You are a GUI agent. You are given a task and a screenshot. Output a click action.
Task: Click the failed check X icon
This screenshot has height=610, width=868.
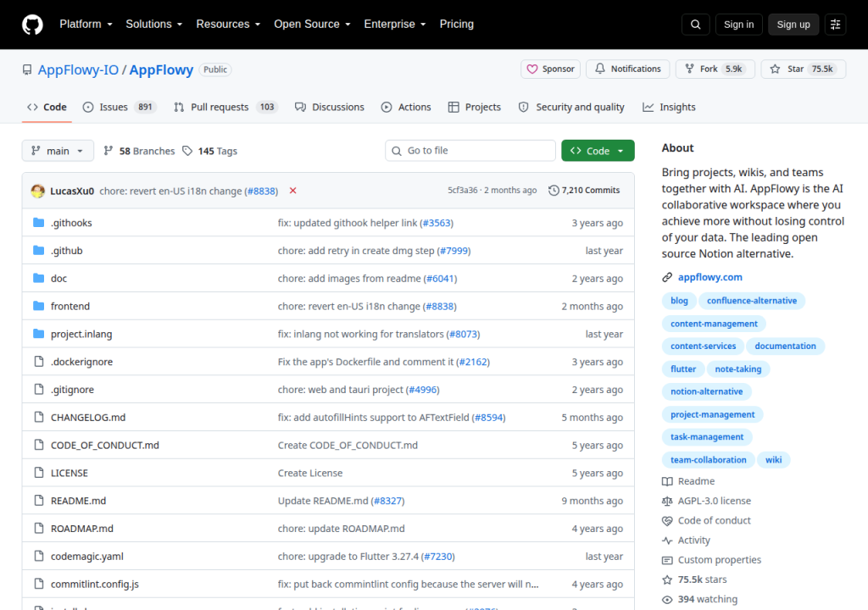292,191
